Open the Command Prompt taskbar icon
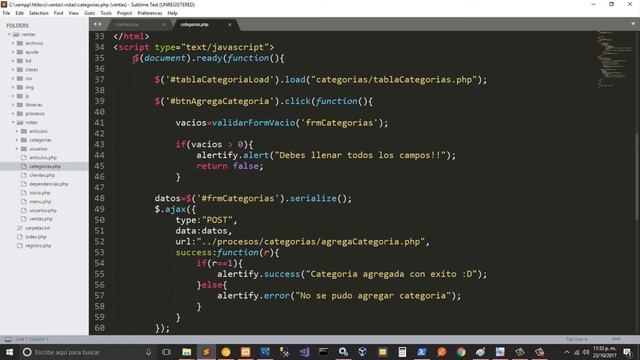Viewport: 640px width, 360px height. [324, 352]
